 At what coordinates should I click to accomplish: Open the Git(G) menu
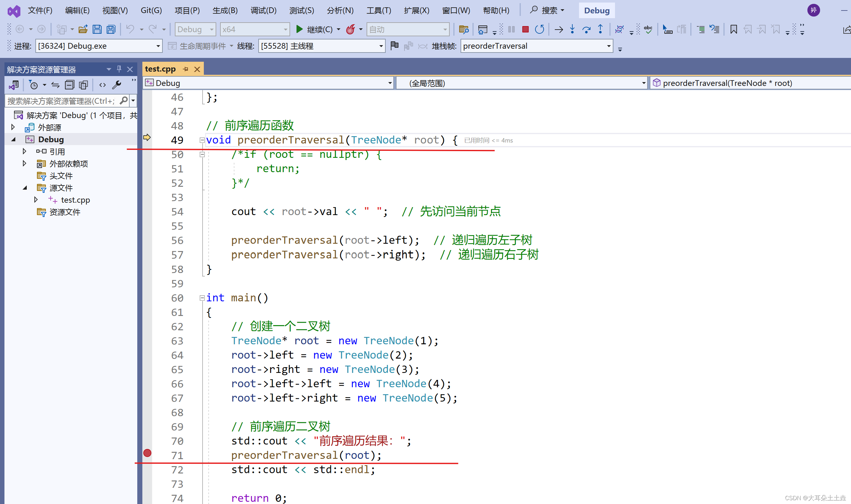click(x=151, y=10)
